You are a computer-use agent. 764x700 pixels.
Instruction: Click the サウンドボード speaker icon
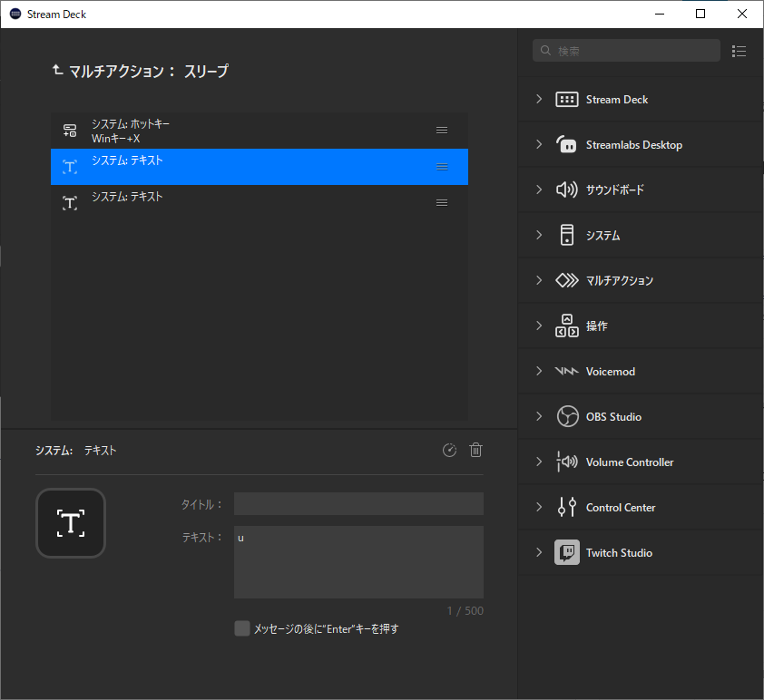click(x=567, y=190)
